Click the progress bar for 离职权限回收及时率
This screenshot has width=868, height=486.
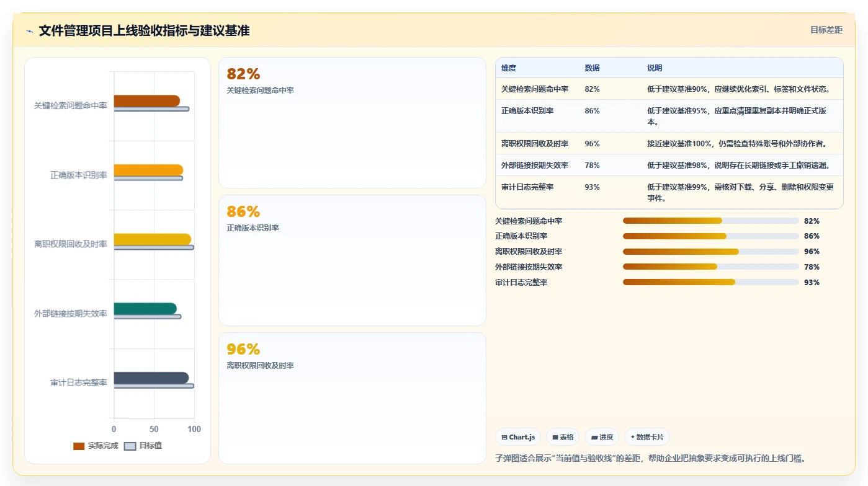pyautogui.click(x=711, y=252)
